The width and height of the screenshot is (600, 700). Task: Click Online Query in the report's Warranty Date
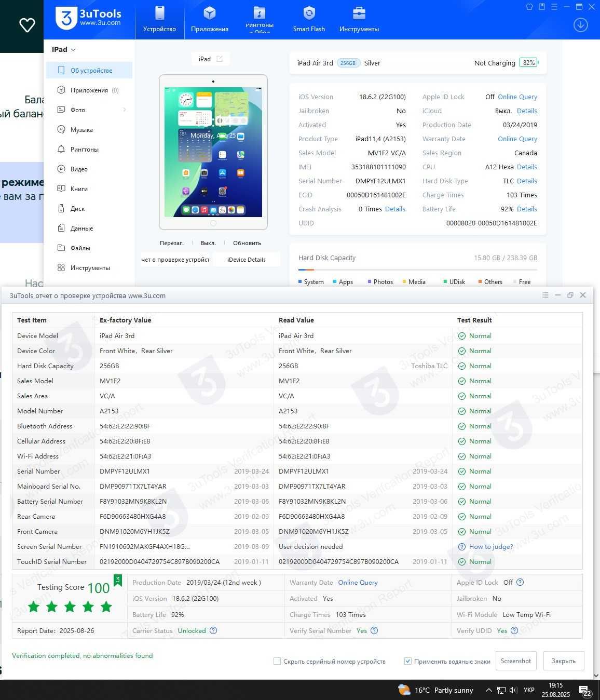pyautogui.click(x=358, y=582)
